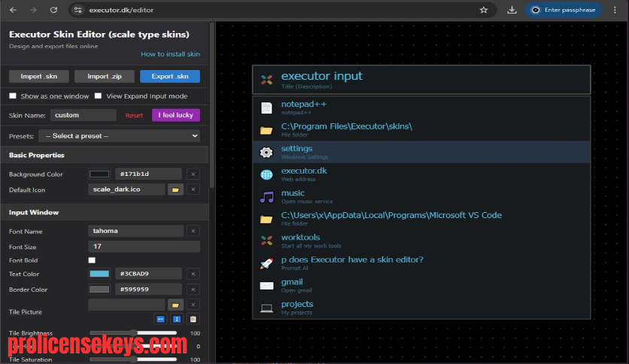Viewport: 629px width, 364px height.
Task: Open the Background Color swatch
Action: coord(99,174)
